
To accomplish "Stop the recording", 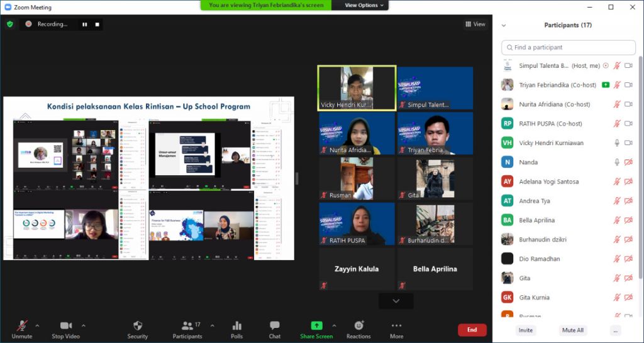I will (97, 24).
